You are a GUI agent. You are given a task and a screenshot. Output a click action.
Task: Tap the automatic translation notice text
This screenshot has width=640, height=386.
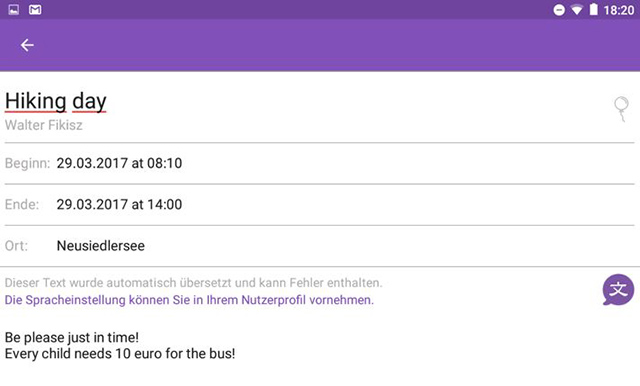193,283
